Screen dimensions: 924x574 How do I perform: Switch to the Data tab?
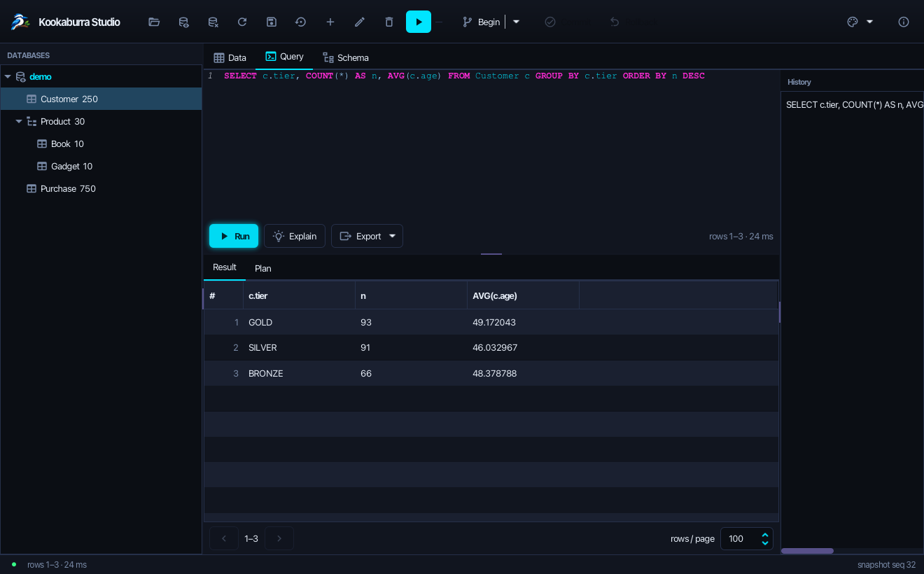(x=230, y=57)
